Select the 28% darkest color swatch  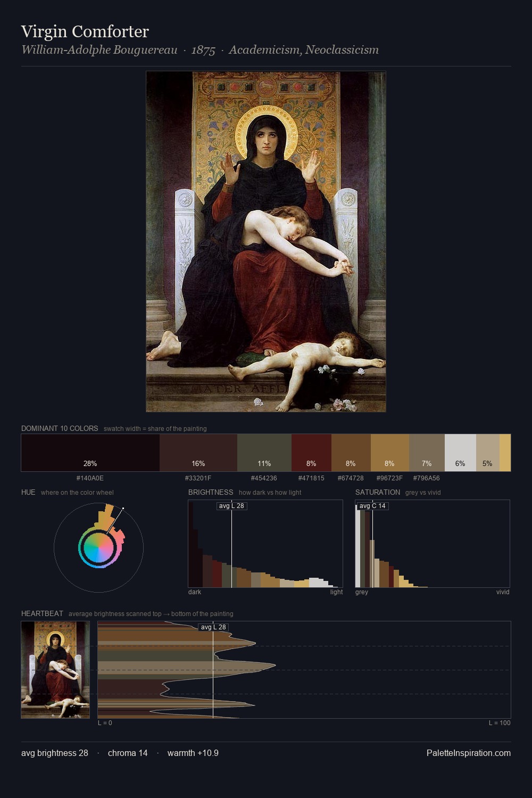point(90,453)
